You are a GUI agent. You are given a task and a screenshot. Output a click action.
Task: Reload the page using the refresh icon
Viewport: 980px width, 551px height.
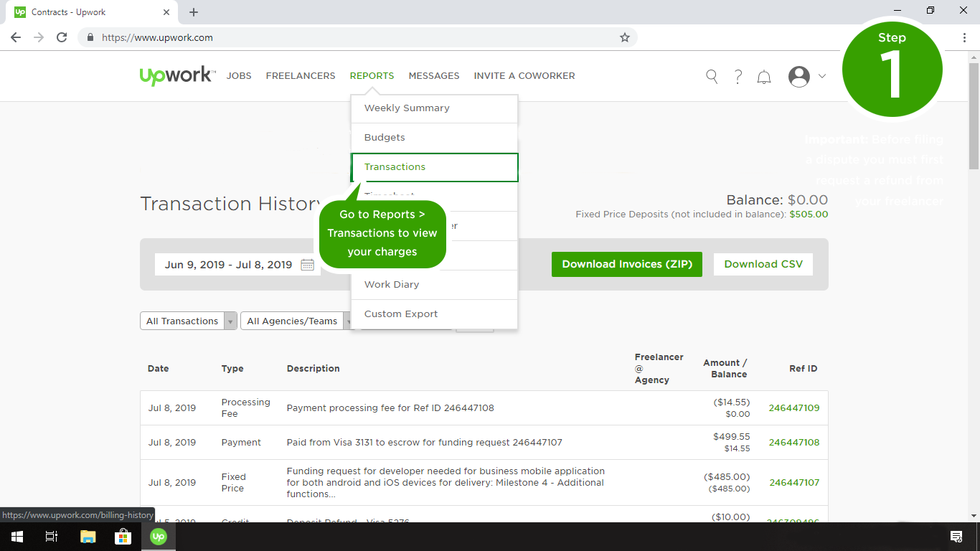(61, 37)
